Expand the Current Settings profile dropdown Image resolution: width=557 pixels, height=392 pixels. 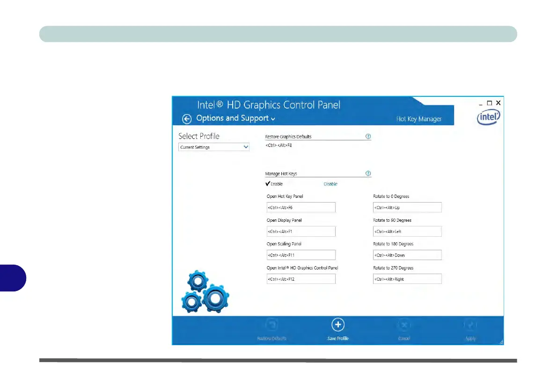[x=214, y=147]
